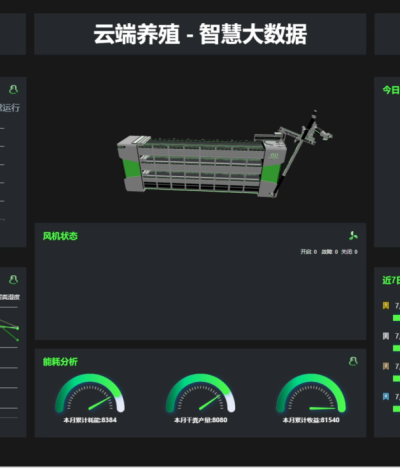Open the 风机状态 panel title
This screenshot has width=400, height=468.
[x=60, y=236]
